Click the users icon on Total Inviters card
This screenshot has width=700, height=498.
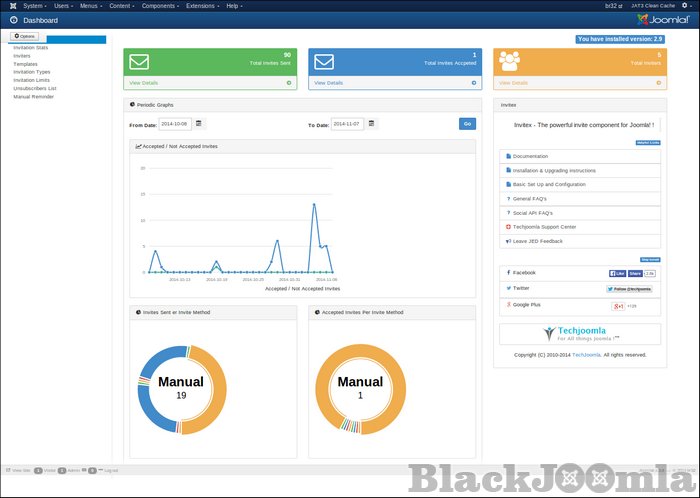click(510, 60)
